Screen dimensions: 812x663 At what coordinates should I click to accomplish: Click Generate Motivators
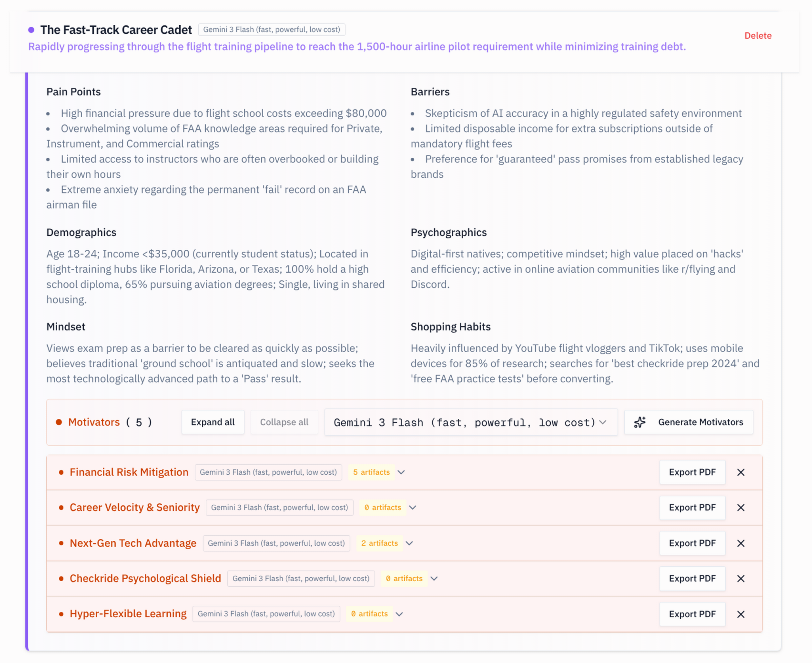tap(689, 422)
